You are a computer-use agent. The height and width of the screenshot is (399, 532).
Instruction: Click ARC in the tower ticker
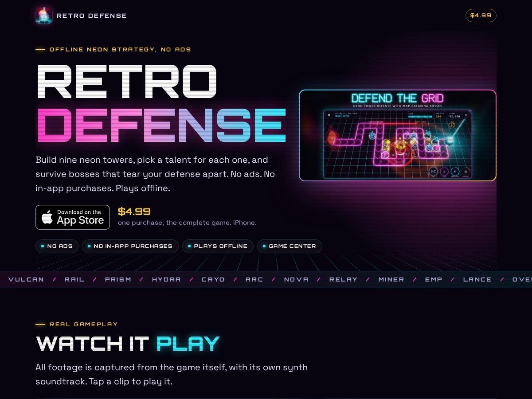coord(254,279)
